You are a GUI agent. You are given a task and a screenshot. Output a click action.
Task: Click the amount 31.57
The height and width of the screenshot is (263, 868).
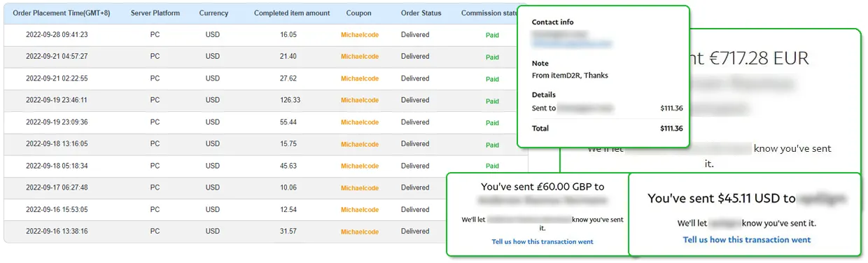tap(288, 232)
